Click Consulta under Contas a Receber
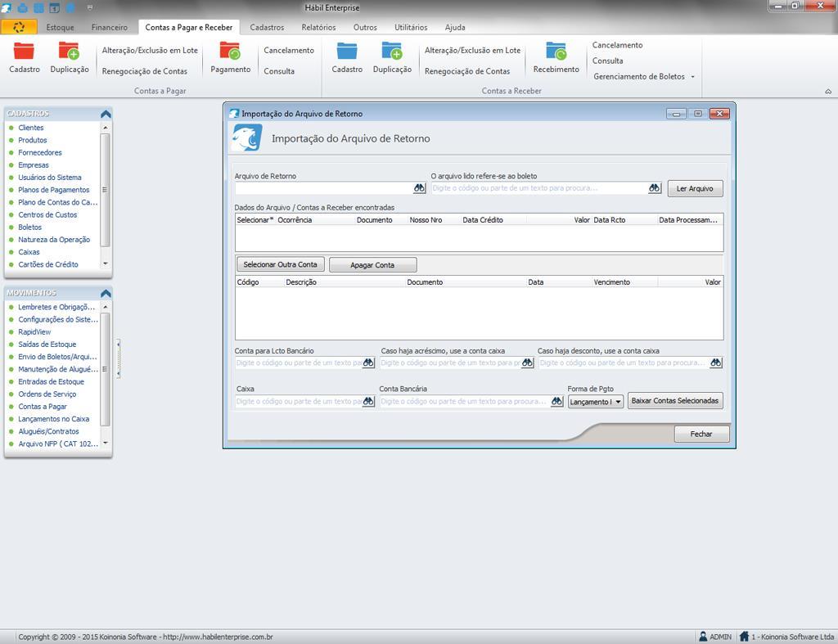The width and height of the screenshot is (838, 644). click(x=608, y=61)
